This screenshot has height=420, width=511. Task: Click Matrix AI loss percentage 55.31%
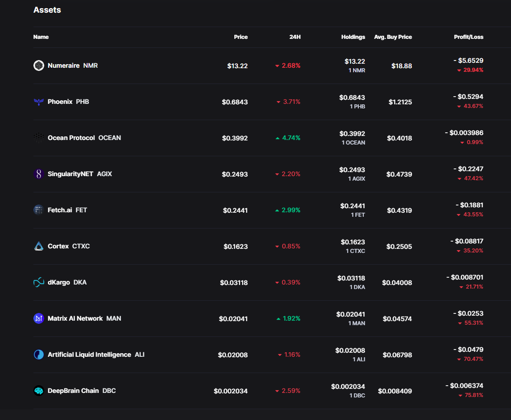(470, 323)
